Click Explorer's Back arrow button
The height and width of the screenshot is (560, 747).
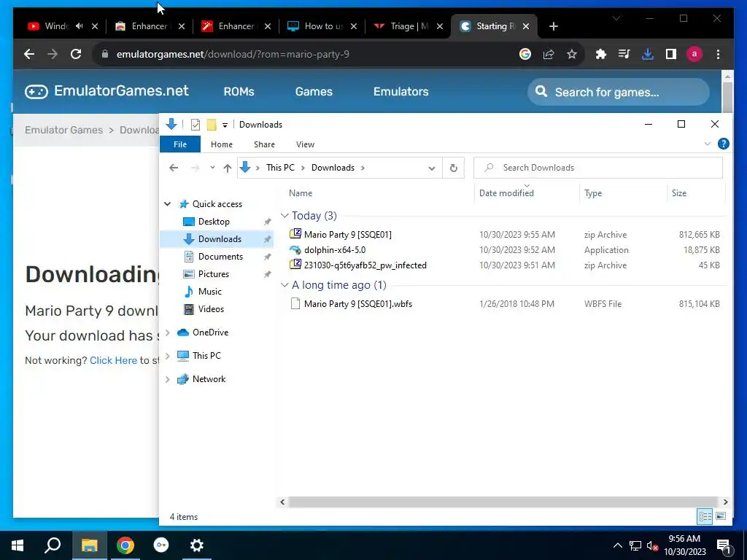[x=174, y=168]
